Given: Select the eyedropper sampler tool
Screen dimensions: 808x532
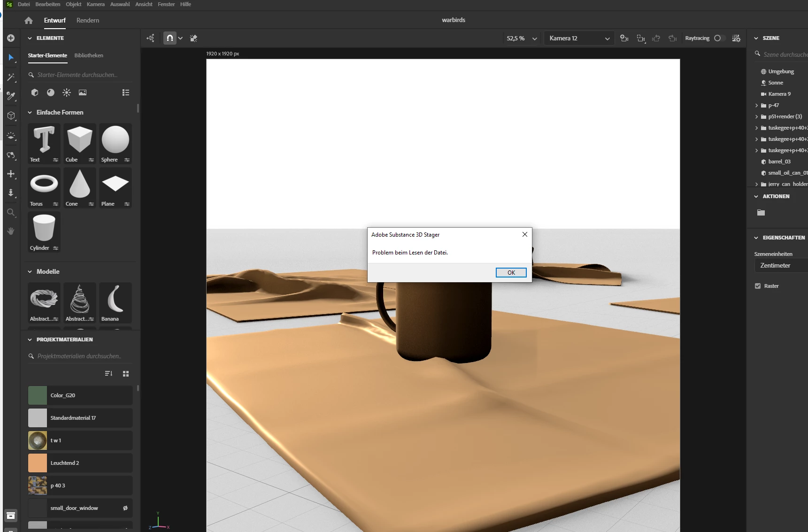Looking at the screenshot, I should pos(11,96).
